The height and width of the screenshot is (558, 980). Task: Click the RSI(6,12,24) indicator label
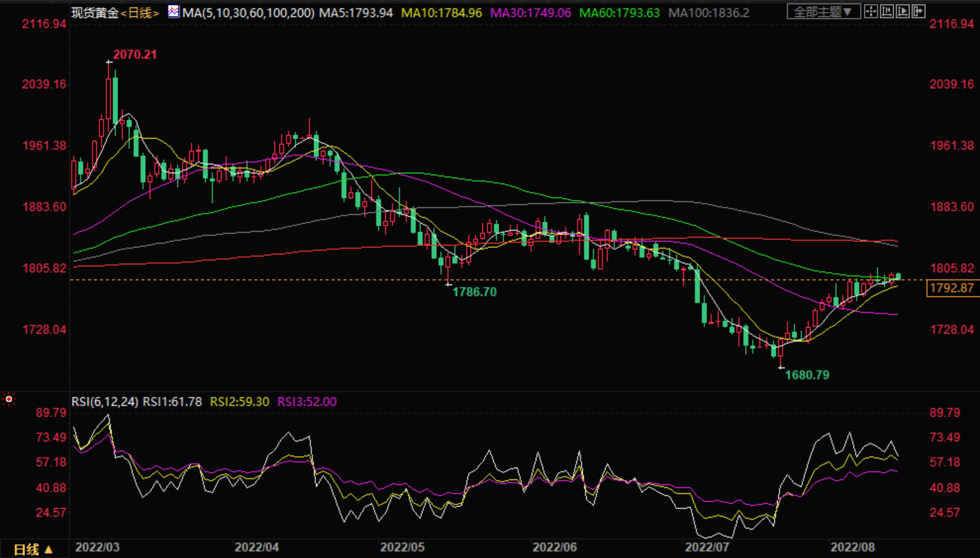point(105,402)
